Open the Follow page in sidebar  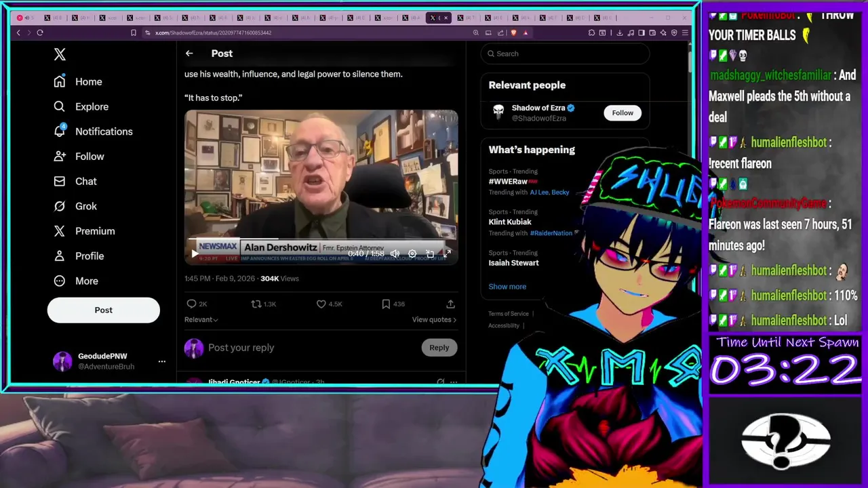click(x=79, y=157)
